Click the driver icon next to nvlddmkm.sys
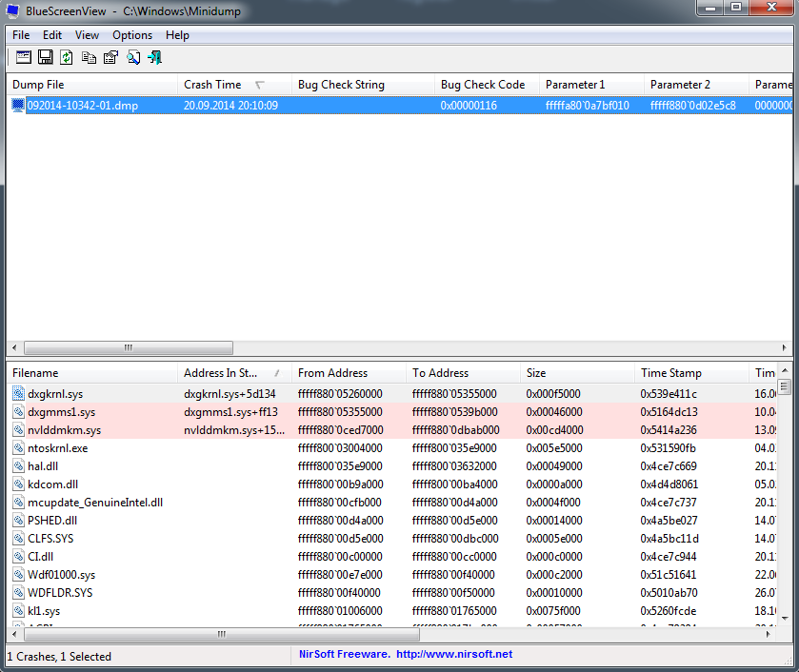This screenshot has width=799, height=672. 19,430
